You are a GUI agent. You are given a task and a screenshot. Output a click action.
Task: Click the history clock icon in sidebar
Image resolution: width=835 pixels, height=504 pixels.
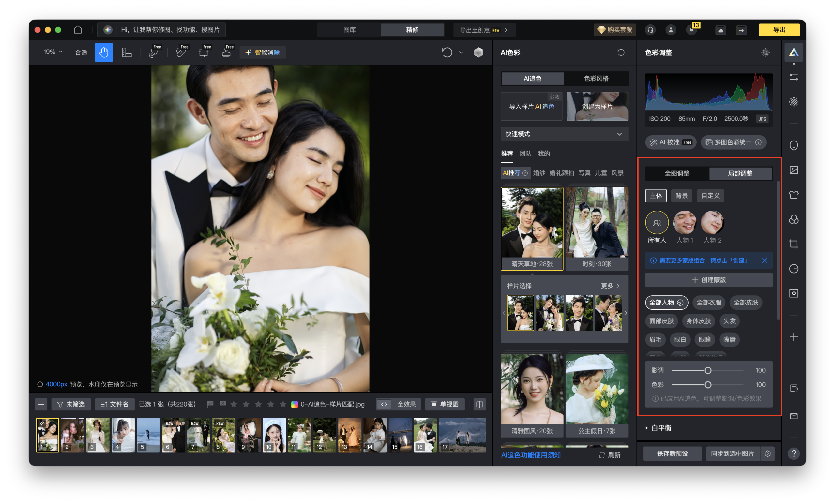(x=793, y=269)
